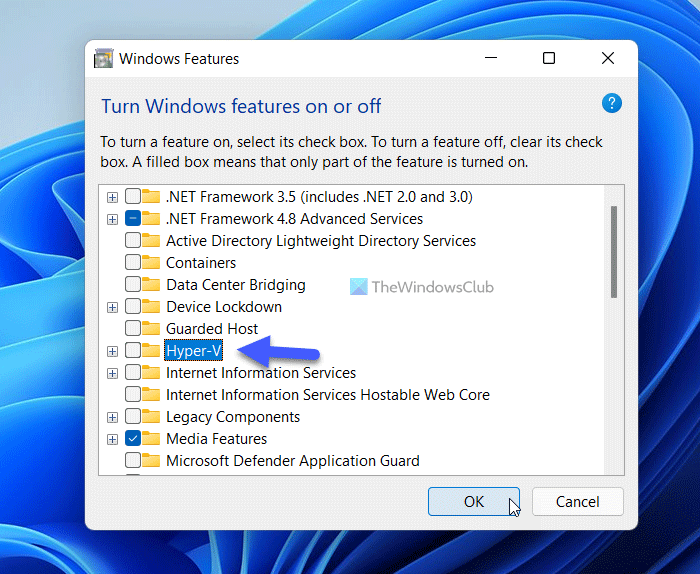Enable the Legacy Components checkbox

point(133,416)
